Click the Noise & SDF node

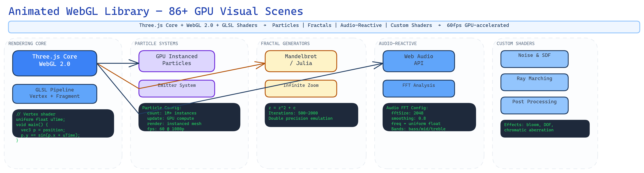click(534, 59)
